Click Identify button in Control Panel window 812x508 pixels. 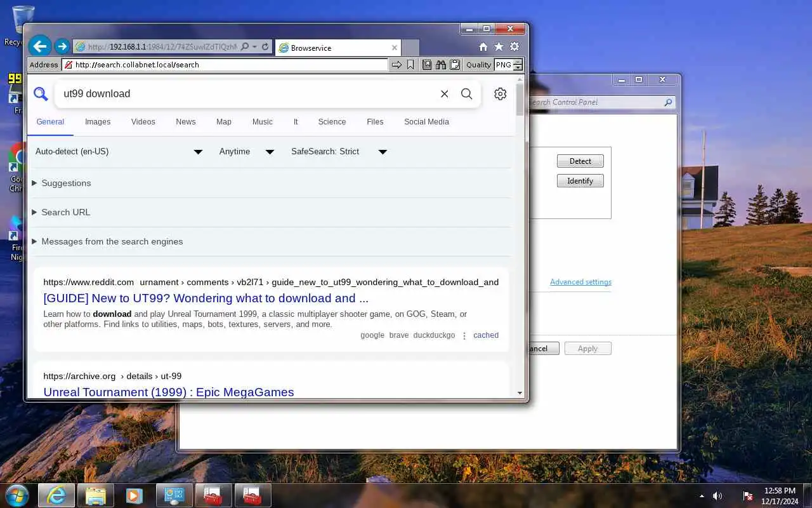point(580,181)
